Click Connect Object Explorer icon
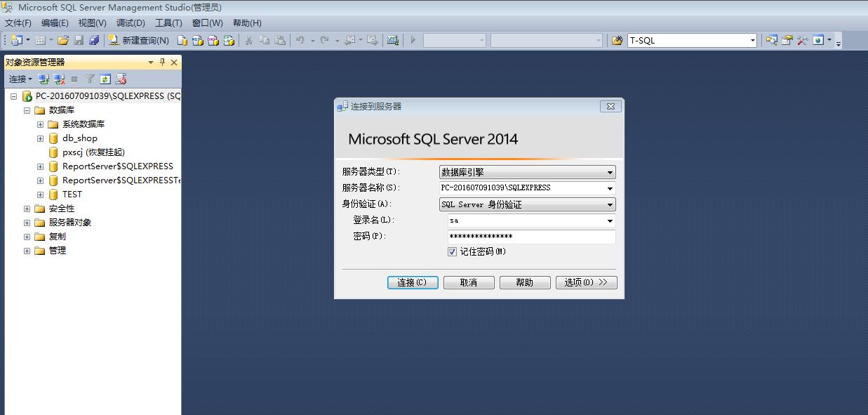 tap(44, 79)
